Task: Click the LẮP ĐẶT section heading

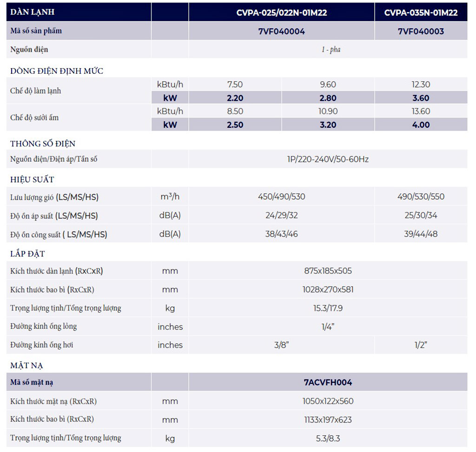Action: (28, 254)
